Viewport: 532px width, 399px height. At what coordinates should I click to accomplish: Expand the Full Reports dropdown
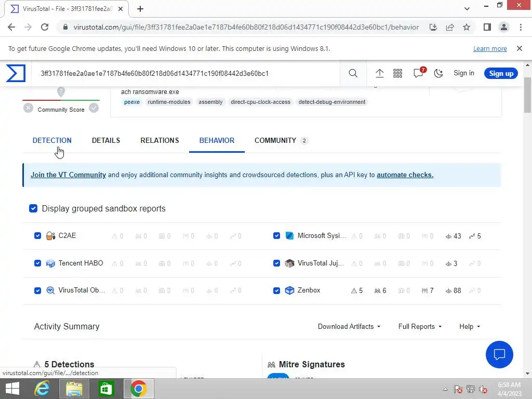coord(420,326)
